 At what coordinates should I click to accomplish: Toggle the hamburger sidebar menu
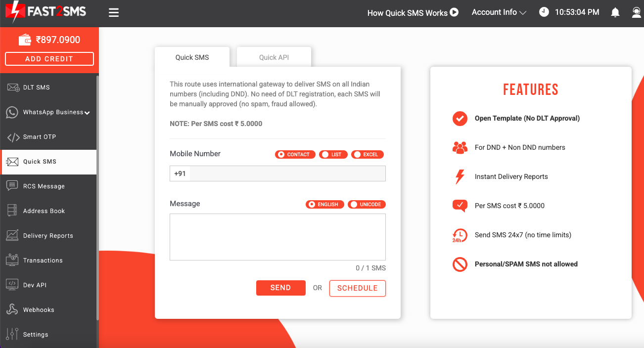click(x=114, y=13)
